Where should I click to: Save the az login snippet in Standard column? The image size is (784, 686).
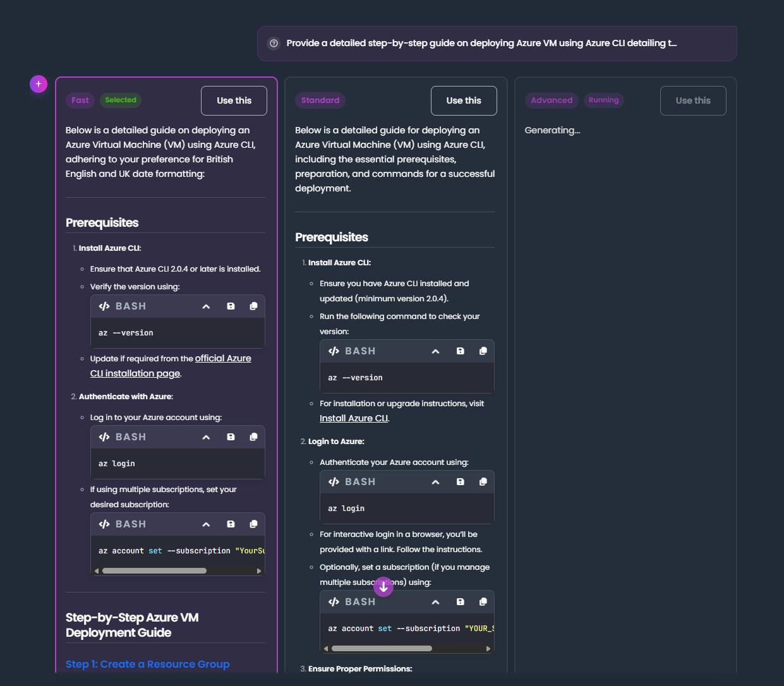pos(461,482)
